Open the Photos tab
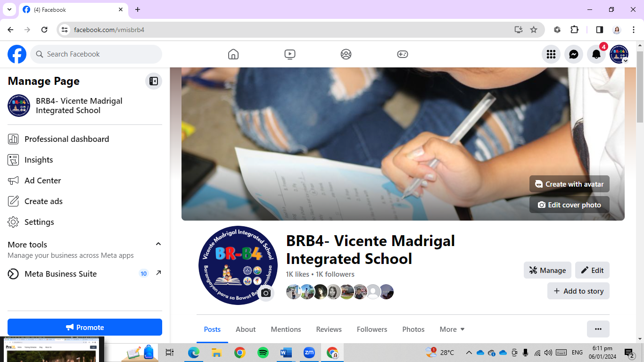The width and height of the screenshot is (644, 362). [x=413, y=329]
